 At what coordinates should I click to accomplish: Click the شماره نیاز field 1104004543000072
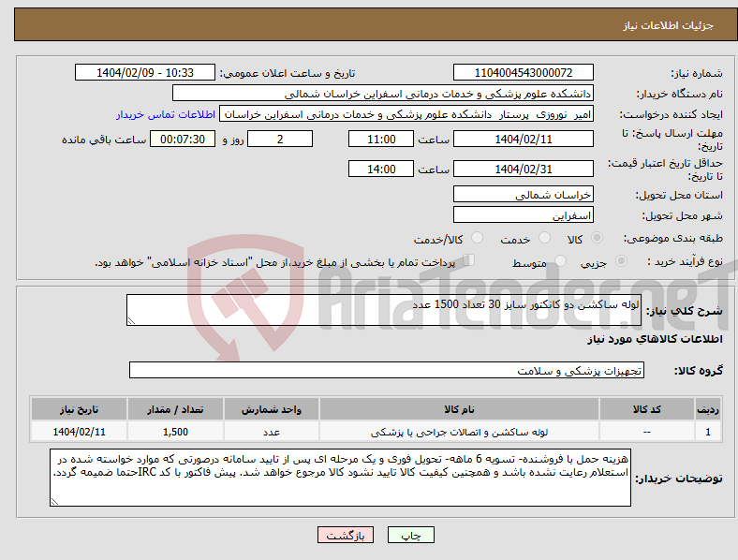[x=523, y=73]
